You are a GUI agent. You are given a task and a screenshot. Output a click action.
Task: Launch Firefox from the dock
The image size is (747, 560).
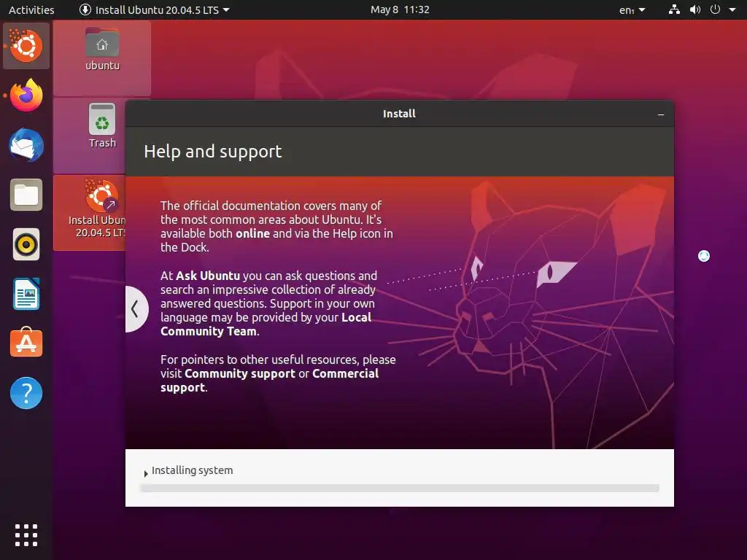(x=26, y=96)
